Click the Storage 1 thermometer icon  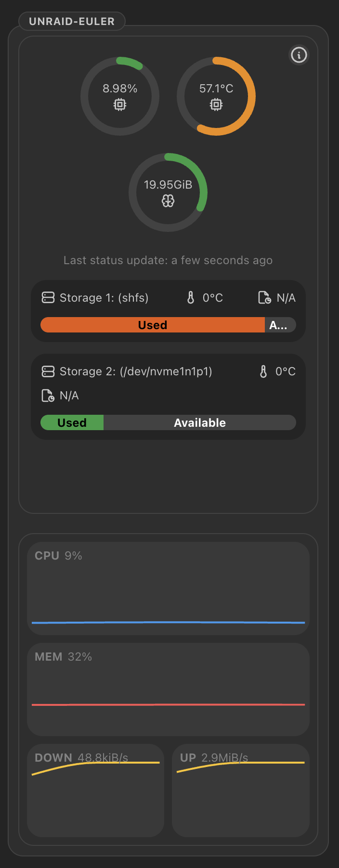click(191, 298)
